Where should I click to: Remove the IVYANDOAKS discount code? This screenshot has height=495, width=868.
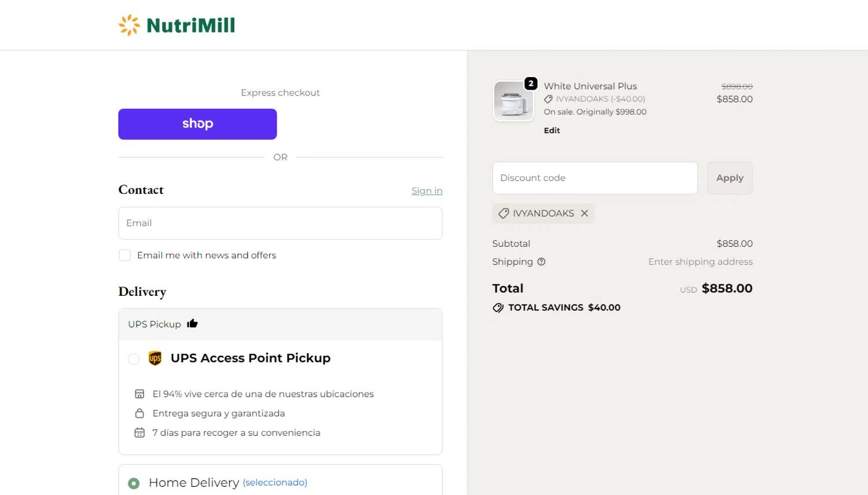pos(584,214)
